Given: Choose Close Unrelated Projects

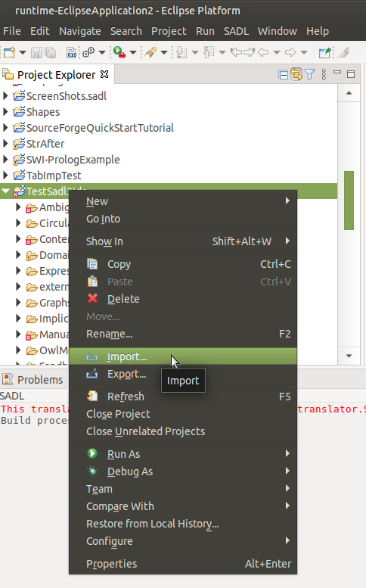Looking at the screenshot, I should 183,431.
